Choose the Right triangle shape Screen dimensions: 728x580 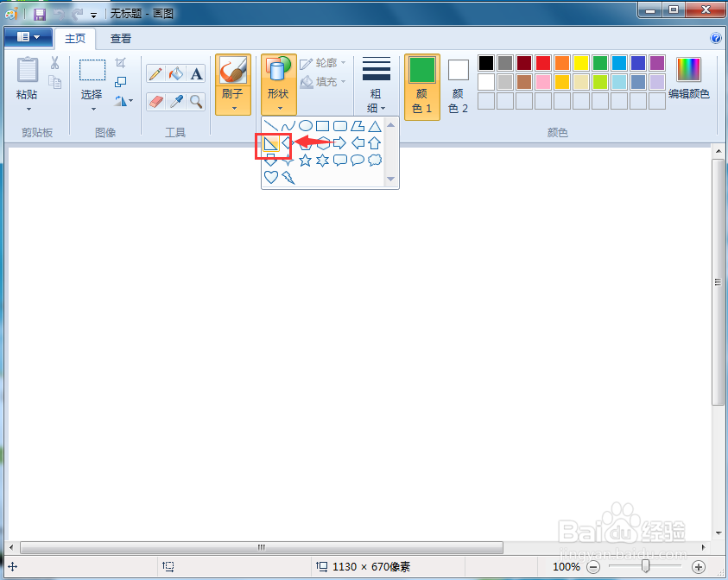[270, 143]
